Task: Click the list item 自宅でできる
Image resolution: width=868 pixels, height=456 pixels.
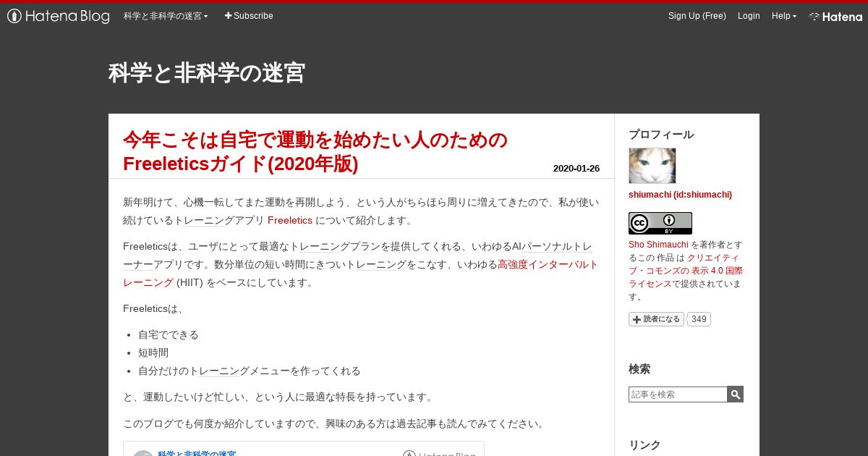Action: tap(169, 334)
